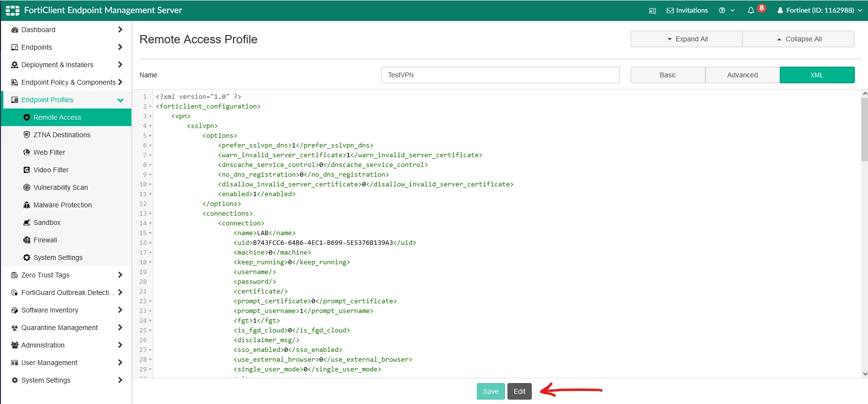Screen dimensions: 868x404
Task: Click Endpoint Policy & Components icon
Action: click(15, 82)
